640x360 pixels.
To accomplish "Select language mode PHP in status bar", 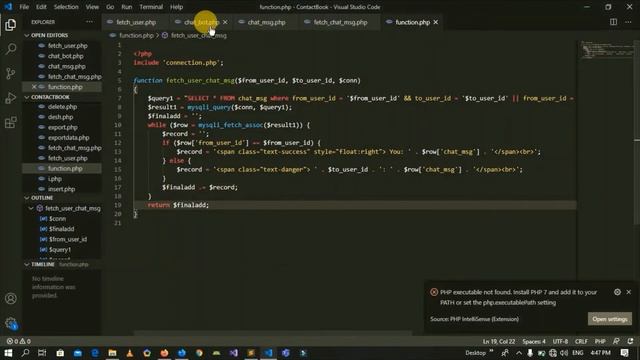I will pos(600,341).
